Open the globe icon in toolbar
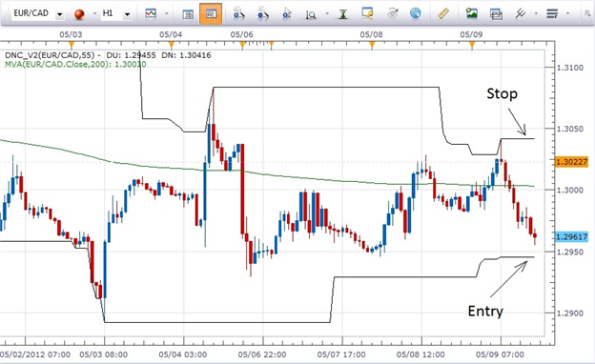Image resolution: width=595 pixels, height=364 pixels. (x=416, y=13)
